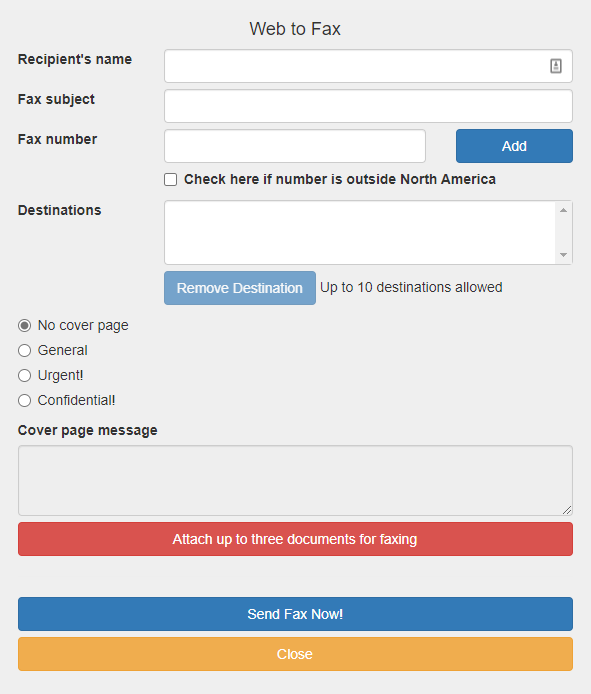Screen dimensions: 591x694
Task: Close the Web to Fax dialog
Action: tap(295, 654)
